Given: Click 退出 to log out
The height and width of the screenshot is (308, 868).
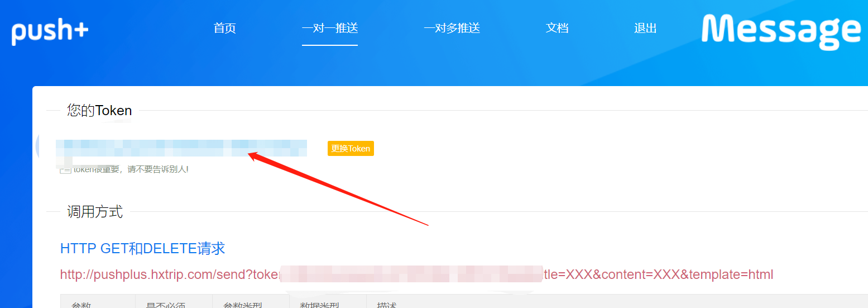Looking at the screenshot, I should [x=645, y=28].
